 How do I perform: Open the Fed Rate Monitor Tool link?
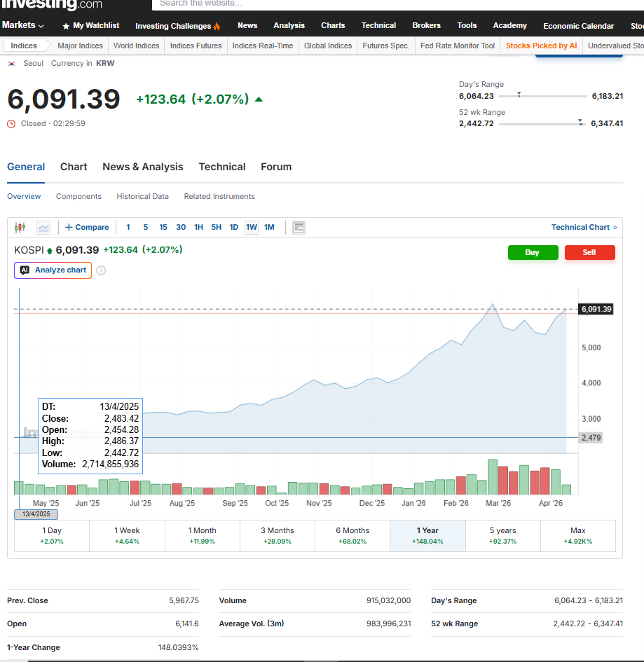pos(458,46)
